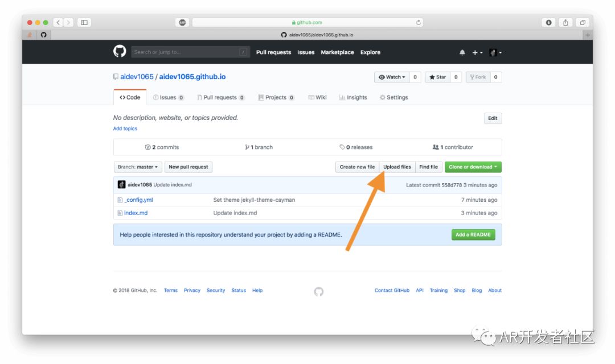The width and height of the screenshot is (615, 364).
Task: Click the Upload files button
Action: coord(397,167)
